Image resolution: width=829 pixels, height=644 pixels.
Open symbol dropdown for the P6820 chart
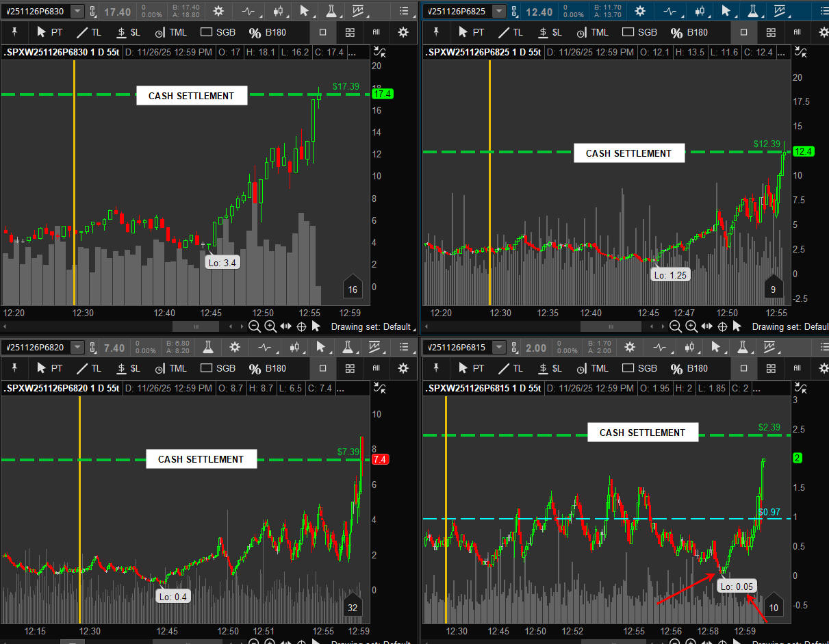pos(77,348)
